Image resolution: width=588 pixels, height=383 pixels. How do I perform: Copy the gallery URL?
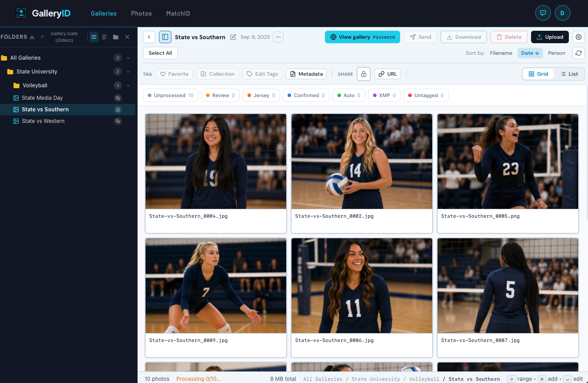coord(388,74)
